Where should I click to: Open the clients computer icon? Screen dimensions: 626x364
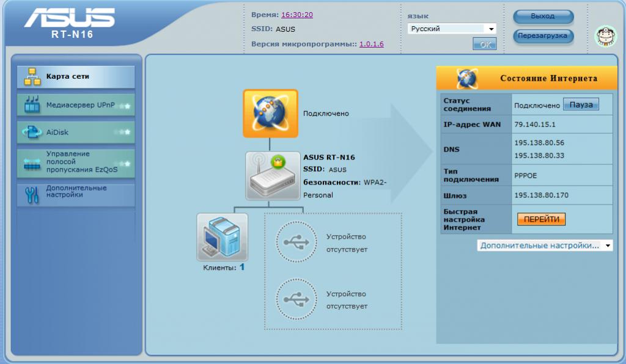pyautogui.click(x=222, y=238)
